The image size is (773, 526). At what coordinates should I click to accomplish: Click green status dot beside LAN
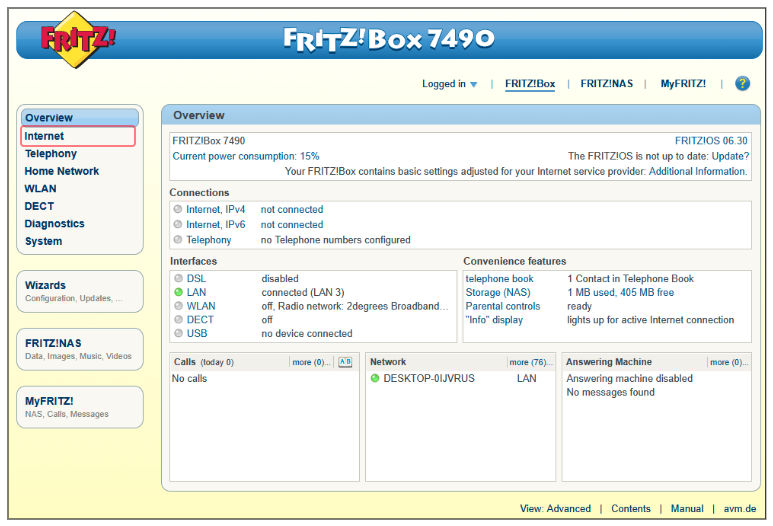(x=178, y=292)
